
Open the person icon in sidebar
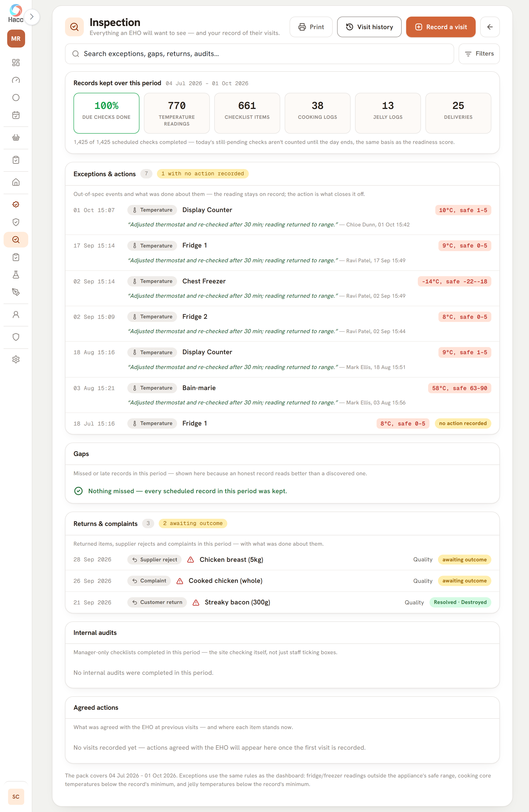(16, 315)
